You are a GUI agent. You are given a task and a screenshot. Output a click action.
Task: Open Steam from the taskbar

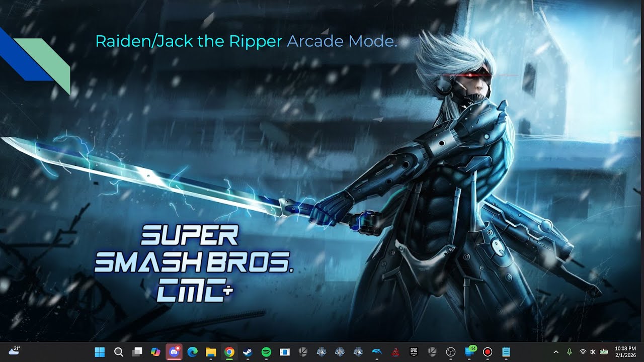click(x=248, y=352)
